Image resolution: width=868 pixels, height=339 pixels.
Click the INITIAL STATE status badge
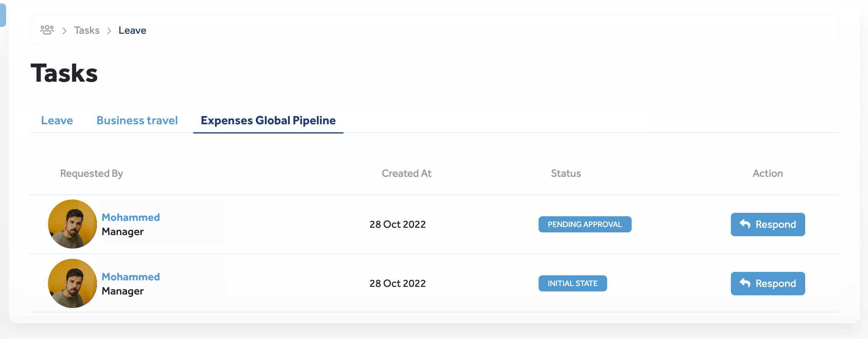572,283
